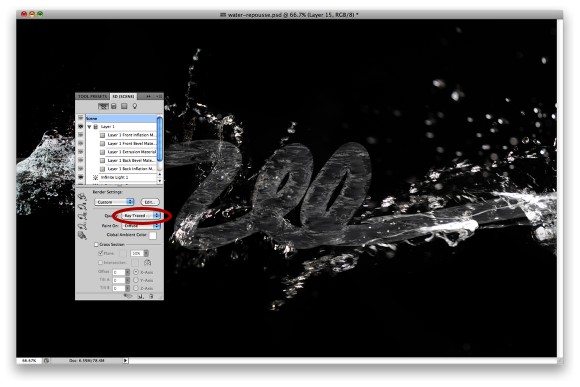Image resolution: width=580 pixels, height=387 pixels.
Task: Switch to the Tool Presets tab
Action: (92, 97)
